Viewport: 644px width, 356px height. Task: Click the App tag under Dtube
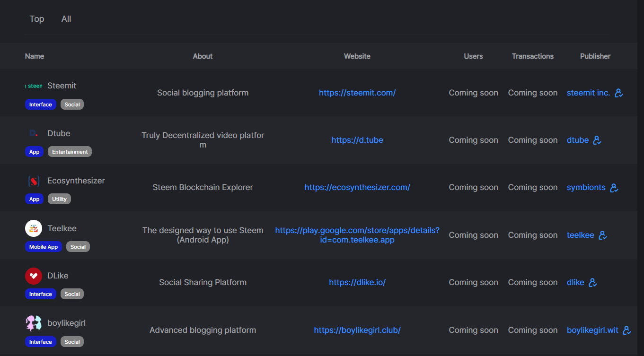coord(34,152)
